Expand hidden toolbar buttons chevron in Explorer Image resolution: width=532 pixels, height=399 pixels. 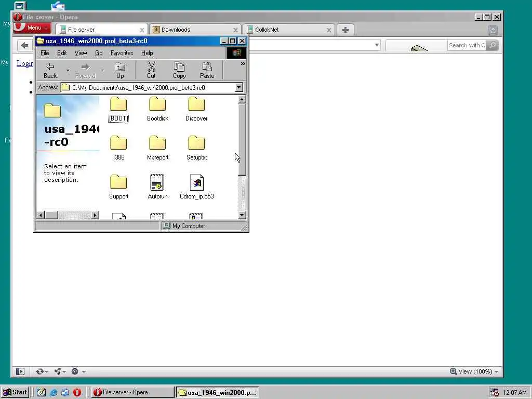(x=243, y=63)
